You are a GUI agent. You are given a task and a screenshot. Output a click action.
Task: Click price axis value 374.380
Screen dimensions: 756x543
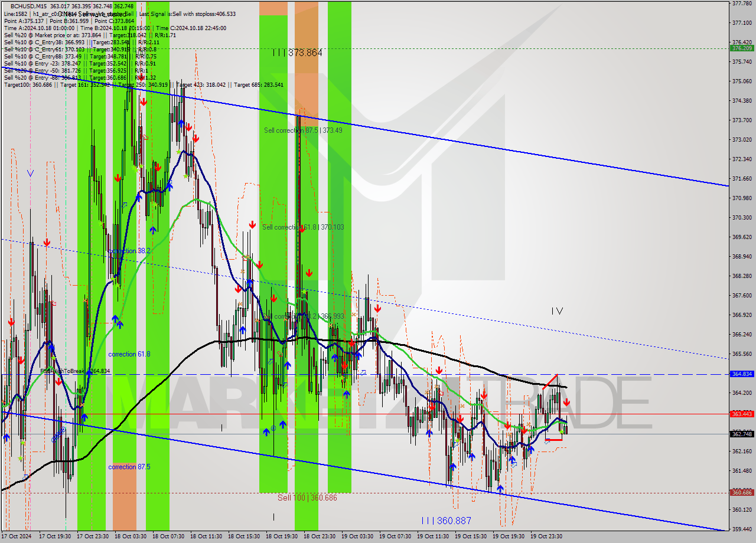pyautogui.click(x=742, y=100)
